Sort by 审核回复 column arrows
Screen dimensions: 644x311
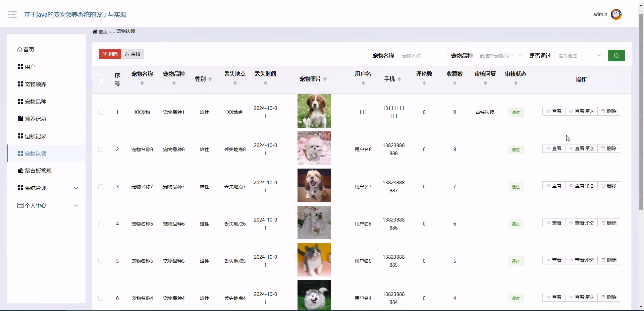click(x=485, y=83)
